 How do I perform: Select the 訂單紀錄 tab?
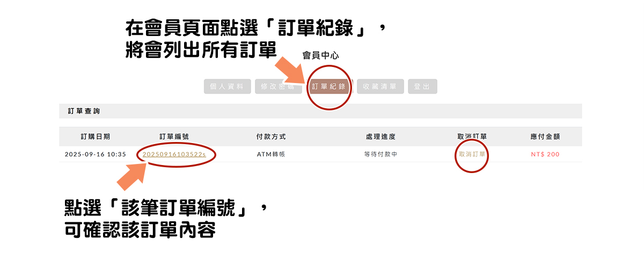(329, 87)
